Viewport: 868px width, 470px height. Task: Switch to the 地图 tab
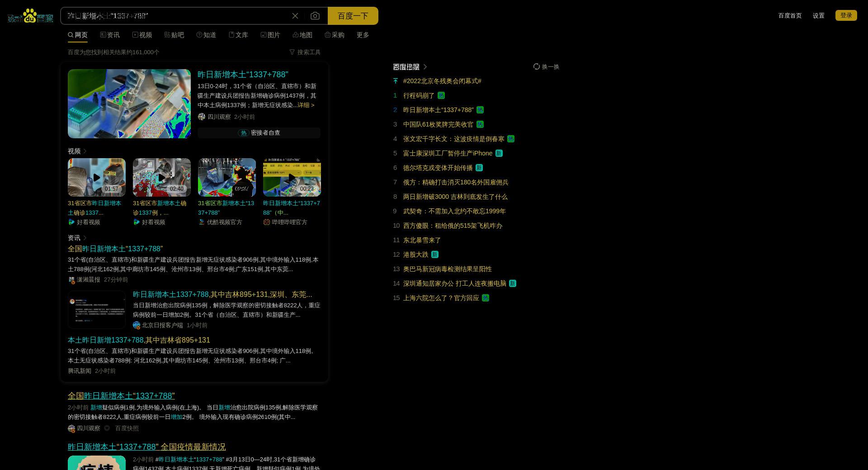pos(302,35)
